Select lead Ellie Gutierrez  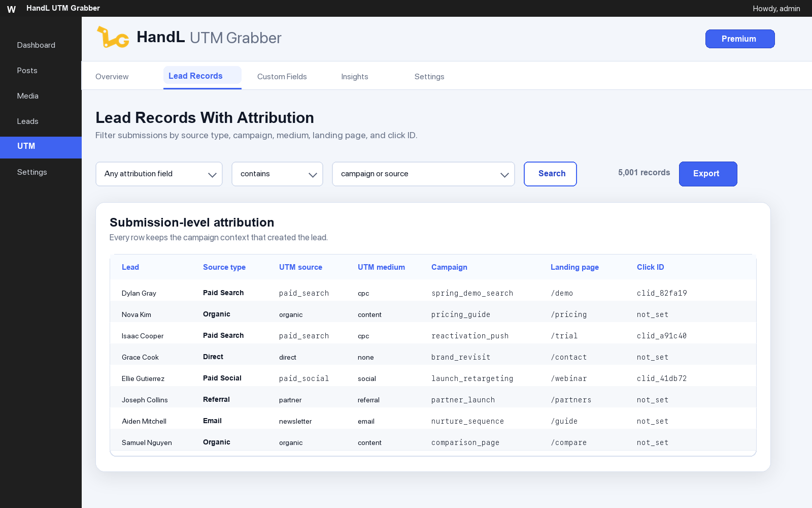click(x=143, y=378)
